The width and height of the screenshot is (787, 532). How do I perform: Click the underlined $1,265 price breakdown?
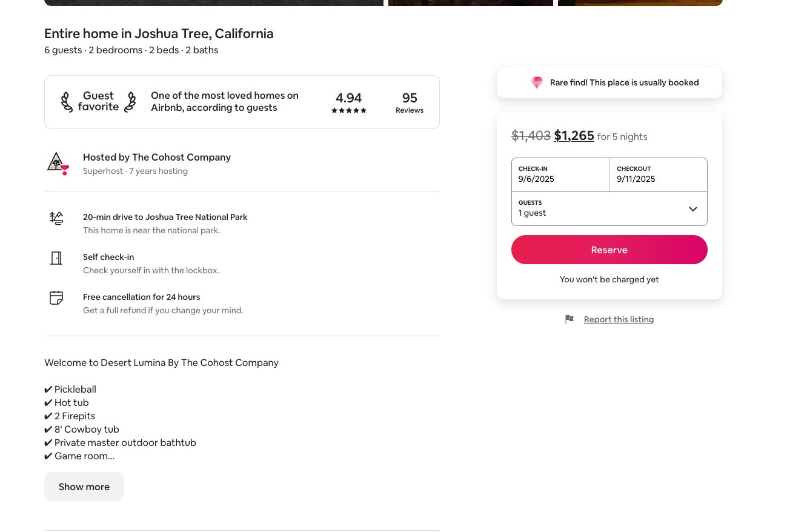574,136
